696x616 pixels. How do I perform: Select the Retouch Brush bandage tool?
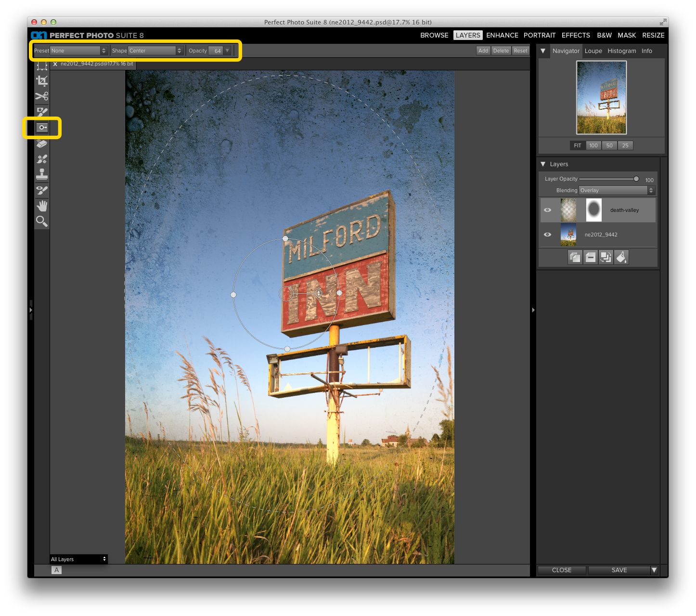tap(42, 159)
